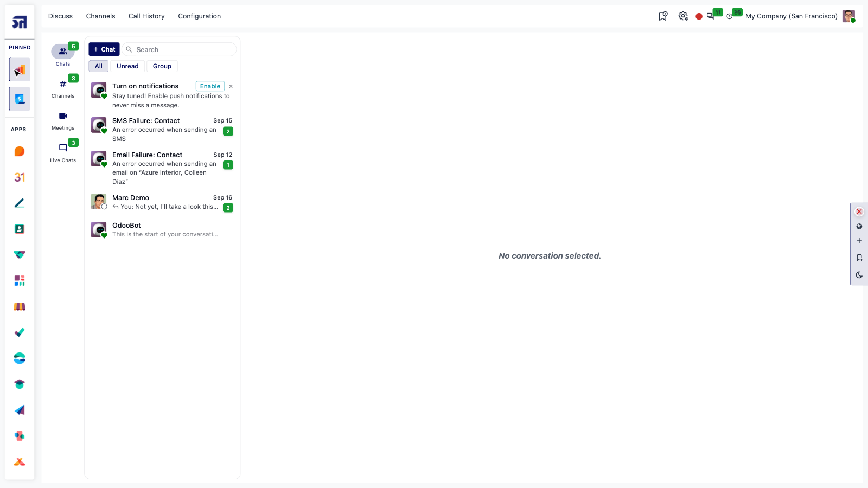Open the user avatar menu
The image size is (868, 488).
click(849, 16)
